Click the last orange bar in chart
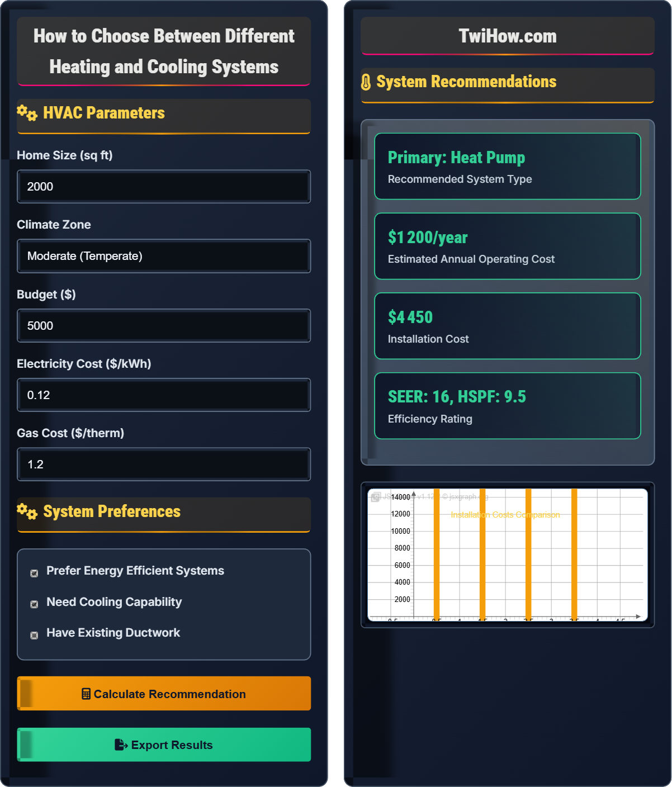This screenshot has width=672, height=787. pyautogui.click(x=574, y=553)
